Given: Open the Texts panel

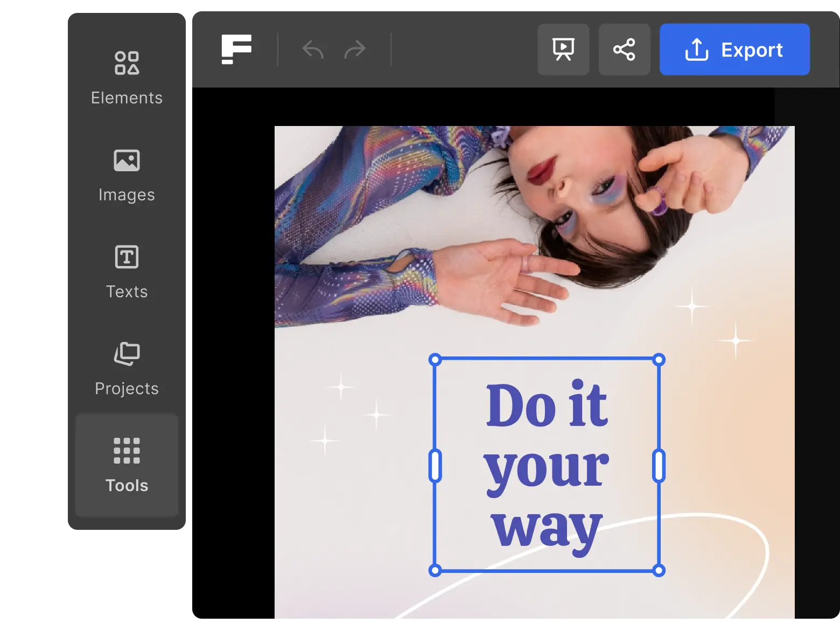Looking at the screenshot, I should click(127, 272).
